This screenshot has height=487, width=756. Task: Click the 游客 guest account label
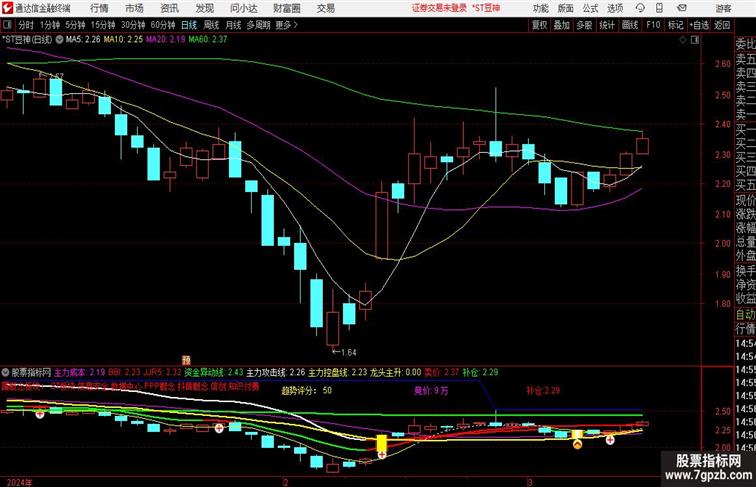pyautogui.click(x=723, y=8)
